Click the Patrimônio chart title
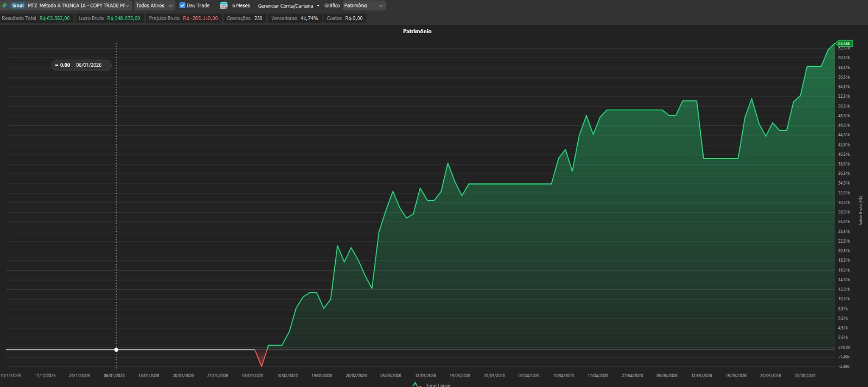This screenshot has height=387, width=868. point(417,31)
